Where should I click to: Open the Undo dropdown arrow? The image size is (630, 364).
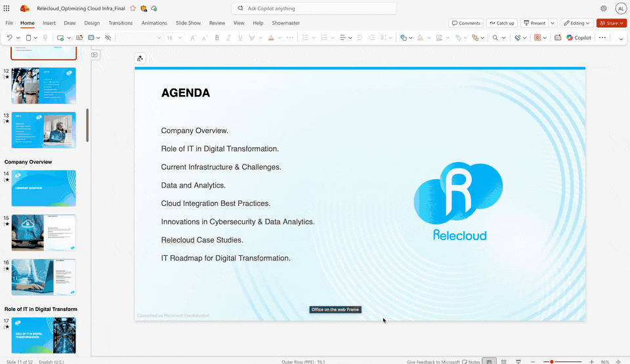pyautogui.click(x=18, y=38)
